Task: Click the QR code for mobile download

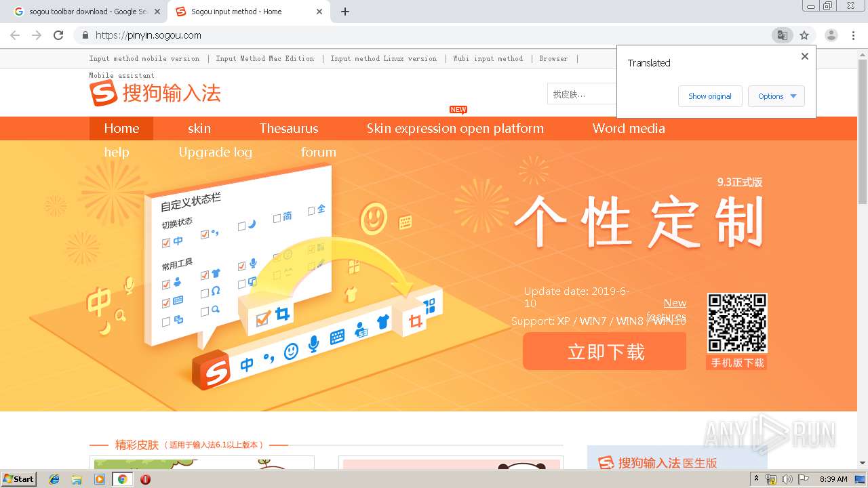Action: [x=737, y=323]
